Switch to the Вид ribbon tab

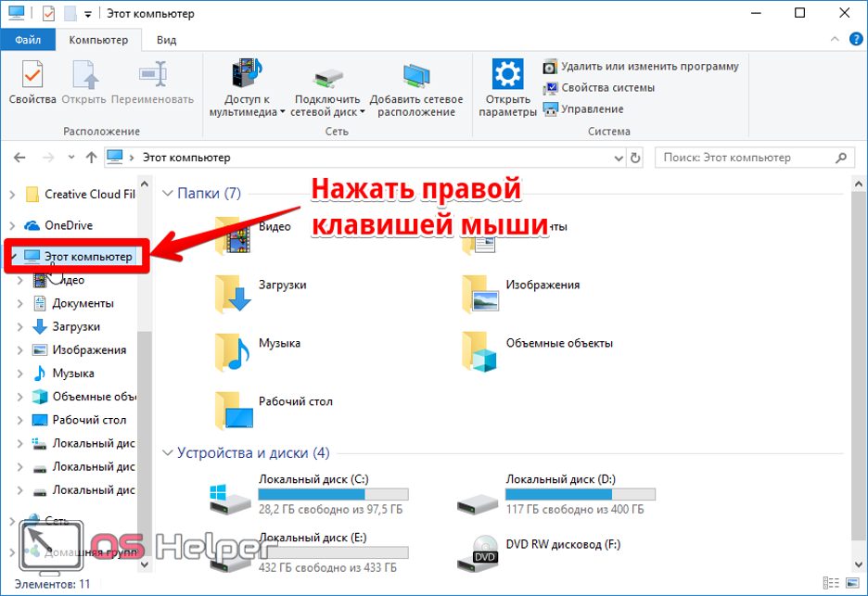tap(166, 40)
